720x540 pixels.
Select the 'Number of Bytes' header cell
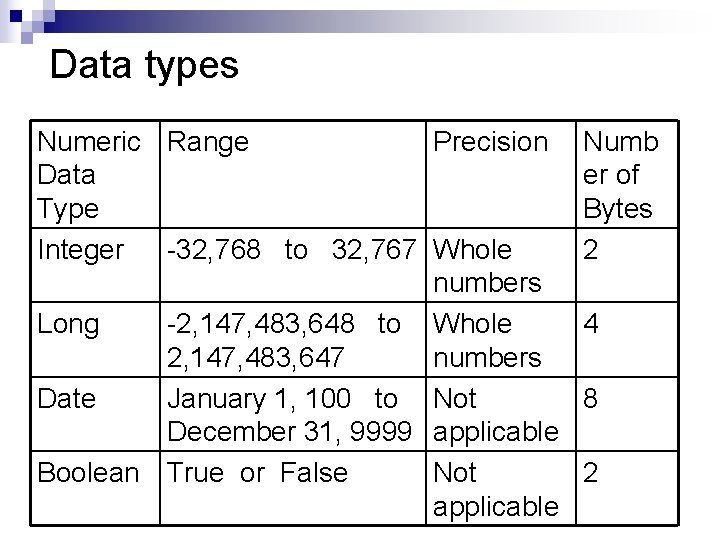click(627, 174)
